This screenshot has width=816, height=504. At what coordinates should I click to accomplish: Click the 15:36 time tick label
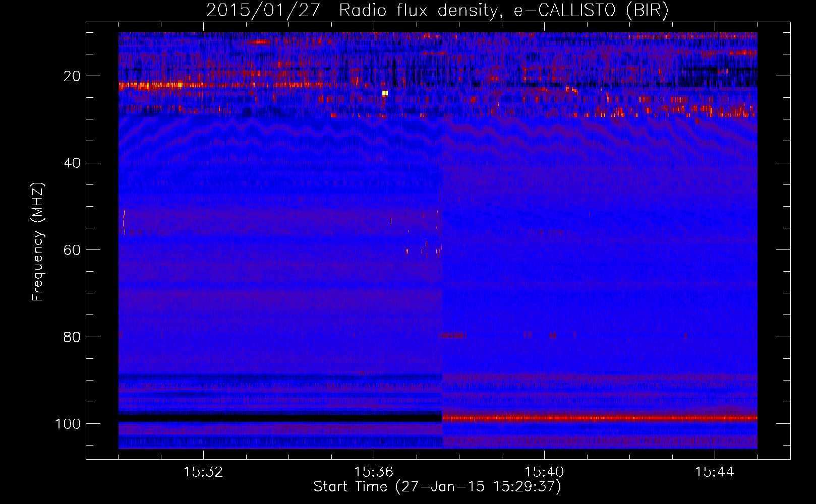(x=374, y=472)
